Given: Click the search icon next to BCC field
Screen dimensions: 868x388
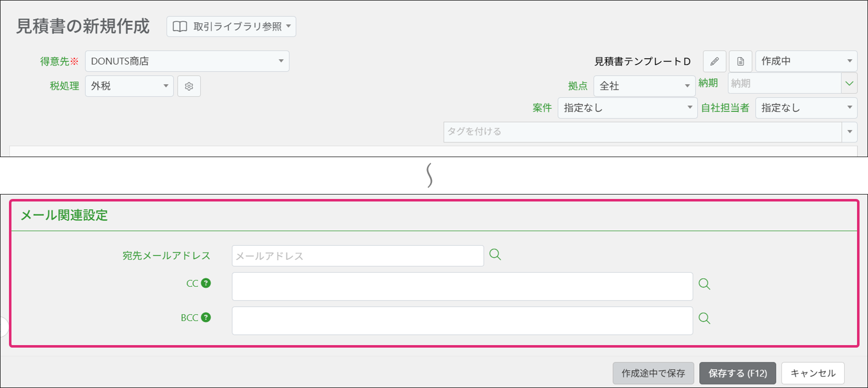Looking at the screenshot, I should (x=704, y=318).
